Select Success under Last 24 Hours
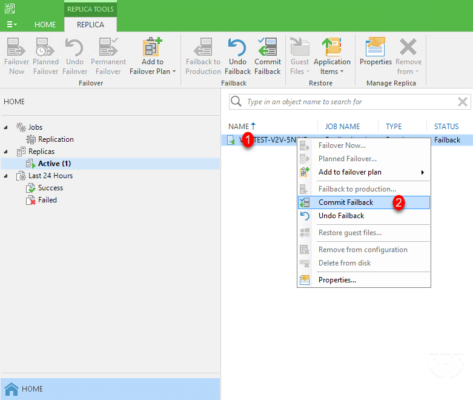 coord(50,188)
